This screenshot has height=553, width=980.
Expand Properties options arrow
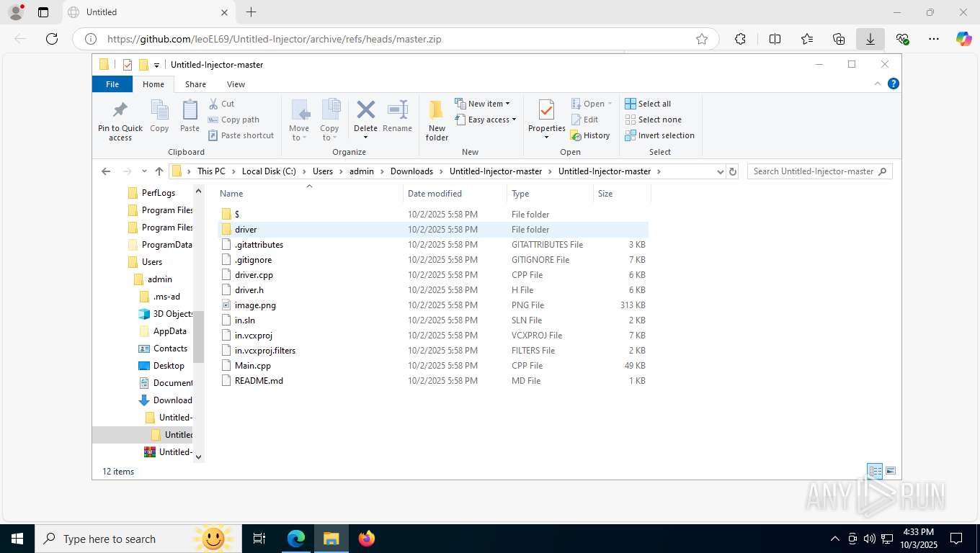546,138
